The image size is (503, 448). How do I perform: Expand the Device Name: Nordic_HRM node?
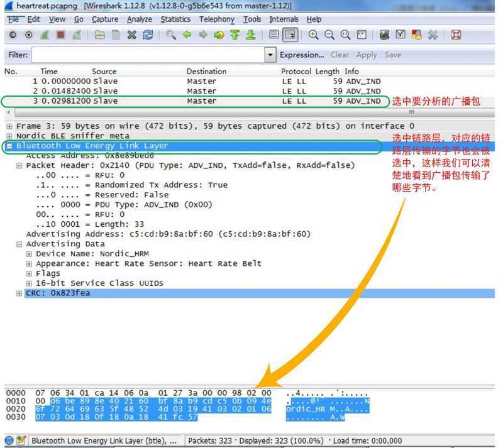click(x=29, y=254)
